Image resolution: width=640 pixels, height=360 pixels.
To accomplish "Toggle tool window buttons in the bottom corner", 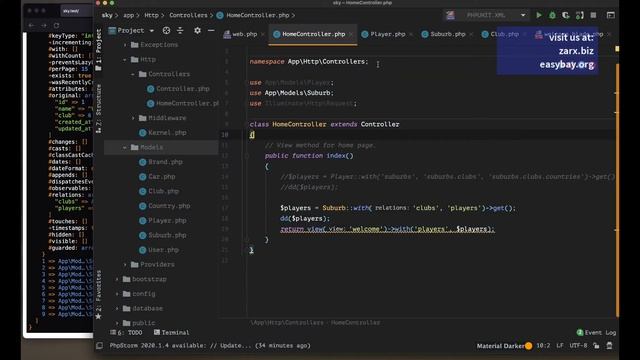I will [99, 346].
